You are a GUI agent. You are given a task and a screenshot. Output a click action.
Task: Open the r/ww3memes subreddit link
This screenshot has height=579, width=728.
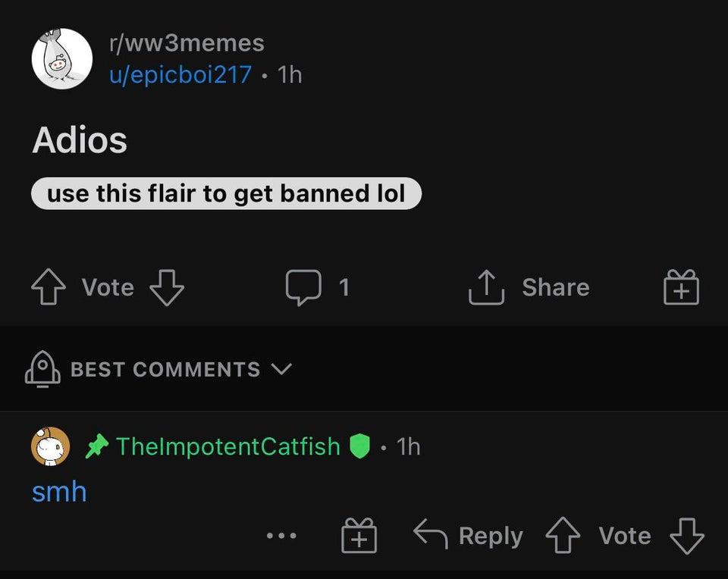[187, 43]
